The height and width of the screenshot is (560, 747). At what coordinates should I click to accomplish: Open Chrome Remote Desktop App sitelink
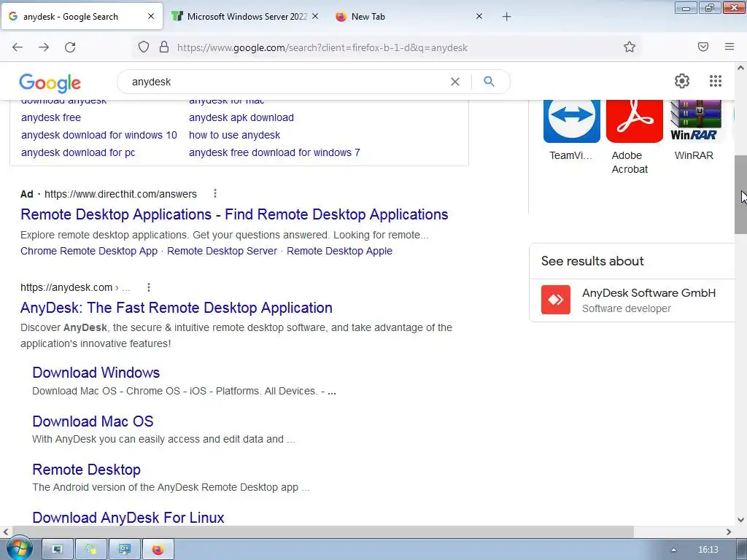click(88, 251)
